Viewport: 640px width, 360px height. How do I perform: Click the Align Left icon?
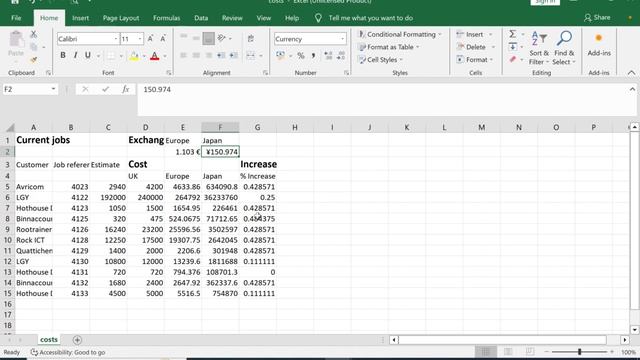(x=183, y=55)
